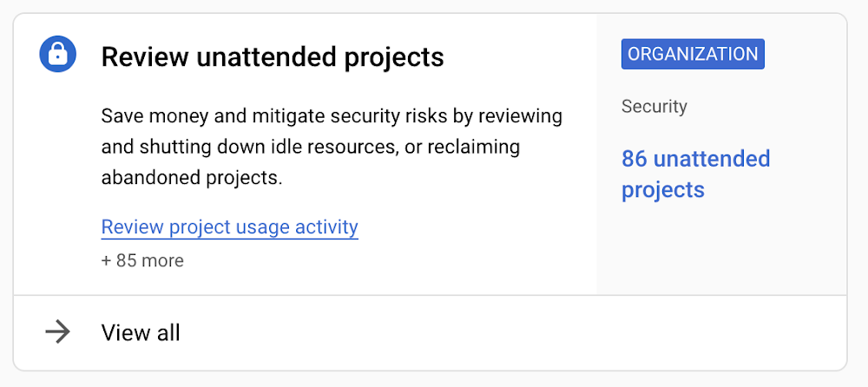Image resolution: width=868 pixels, height=387 pixels.
Task: Select View all in the card footer
Action: click(141, 332)
